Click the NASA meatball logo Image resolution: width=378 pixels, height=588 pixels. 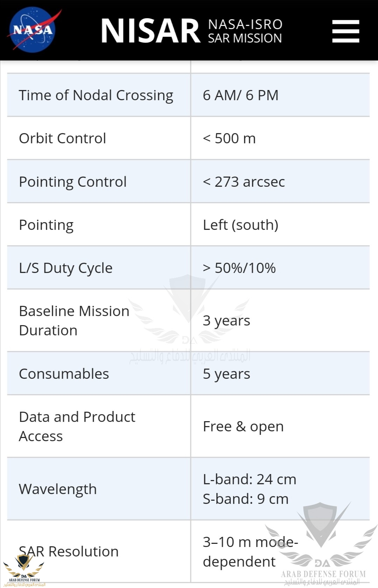[34, 30]
